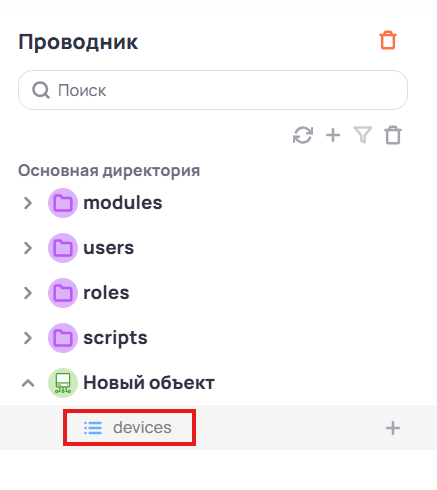This screenshot has height=490, width=437.
Task: Click the orange trash icon beside Проводник
Action: [388, 41]
